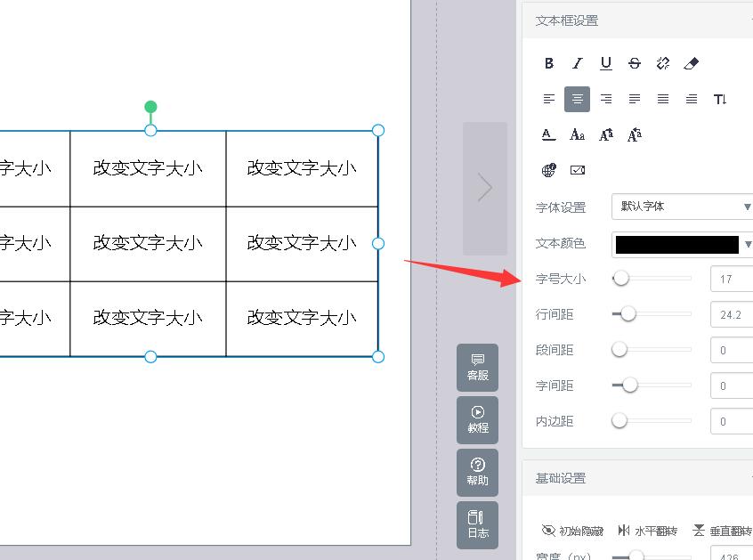753x560 pixels.
Task: Select bottom row right cell 改变文字大小
Action: click(x=302, y=318)
